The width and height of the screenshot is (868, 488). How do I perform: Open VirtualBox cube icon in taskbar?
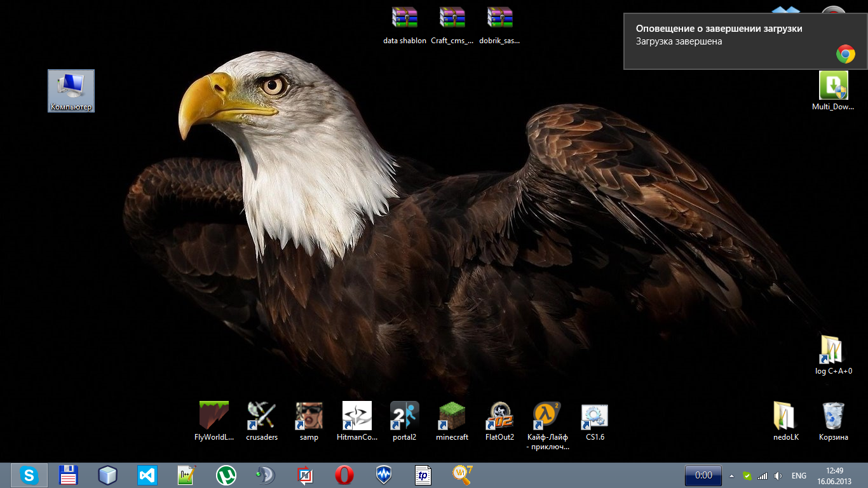[108, 475]
